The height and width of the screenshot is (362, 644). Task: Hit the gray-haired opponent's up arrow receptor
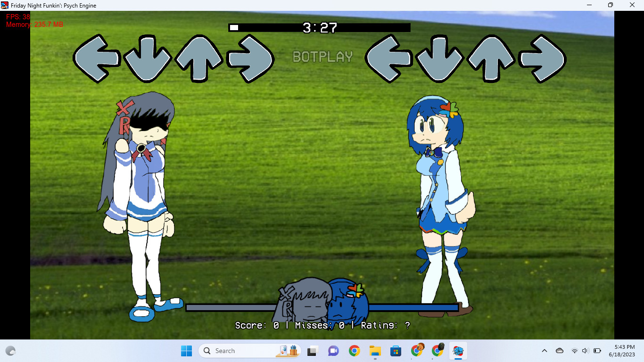coord(199,58)
